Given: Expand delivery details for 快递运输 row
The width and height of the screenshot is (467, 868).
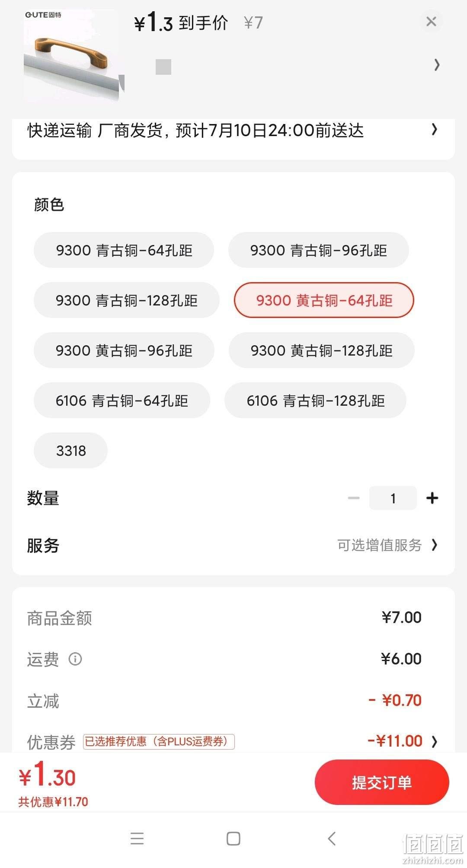Looking at the screenshot, I should pyautogui.click(x=233, y=130).
